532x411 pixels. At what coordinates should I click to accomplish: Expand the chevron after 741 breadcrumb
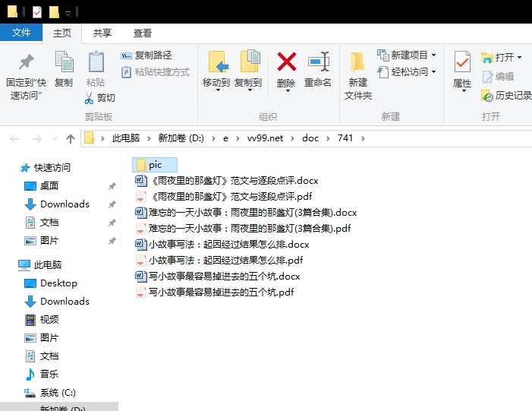[363, 138]
